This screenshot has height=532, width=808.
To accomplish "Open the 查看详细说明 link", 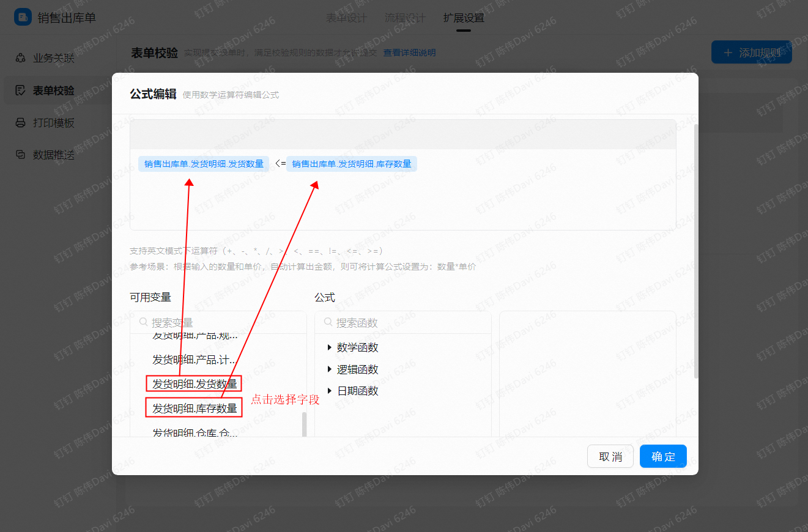I will [410, 53].
